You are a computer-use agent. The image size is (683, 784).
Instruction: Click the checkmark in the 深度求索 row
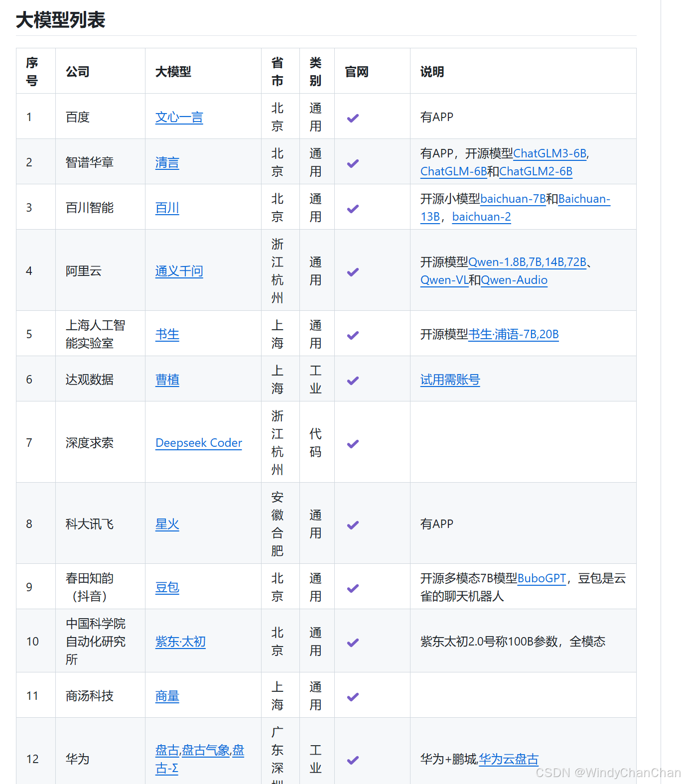coord(353,444)
